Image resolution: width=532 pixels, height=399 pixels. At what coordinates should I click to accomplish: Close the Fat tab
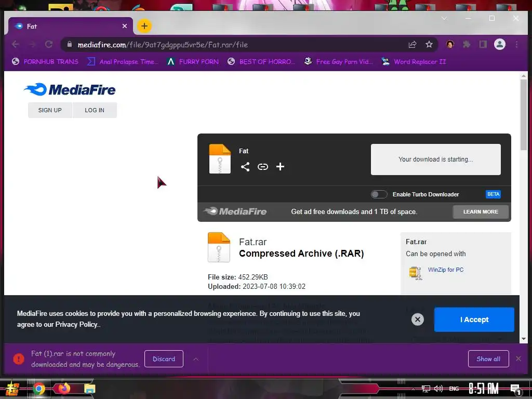[x=125, y=26]
